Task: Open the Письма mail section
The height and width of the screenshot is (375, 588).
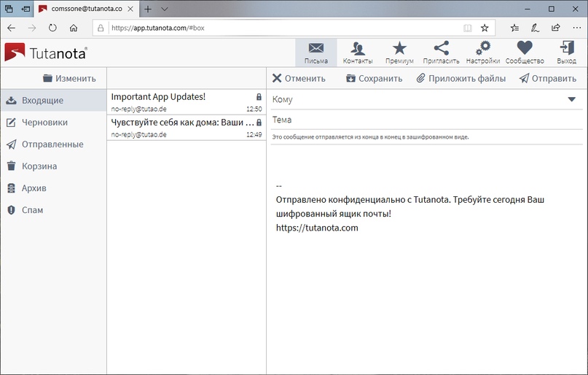Action: tap(315, 53)
